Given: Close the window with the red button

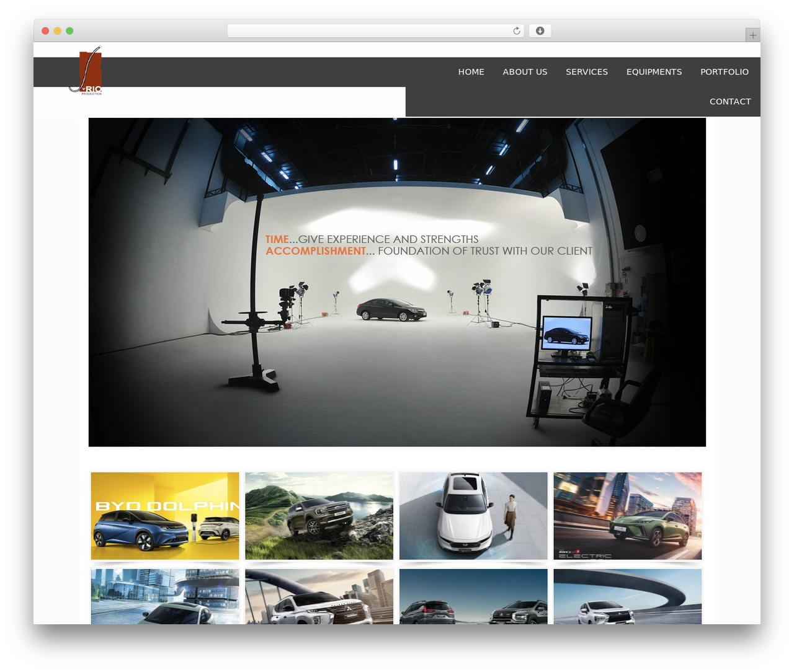Looking at the screenshot, I should coord(45,31).
